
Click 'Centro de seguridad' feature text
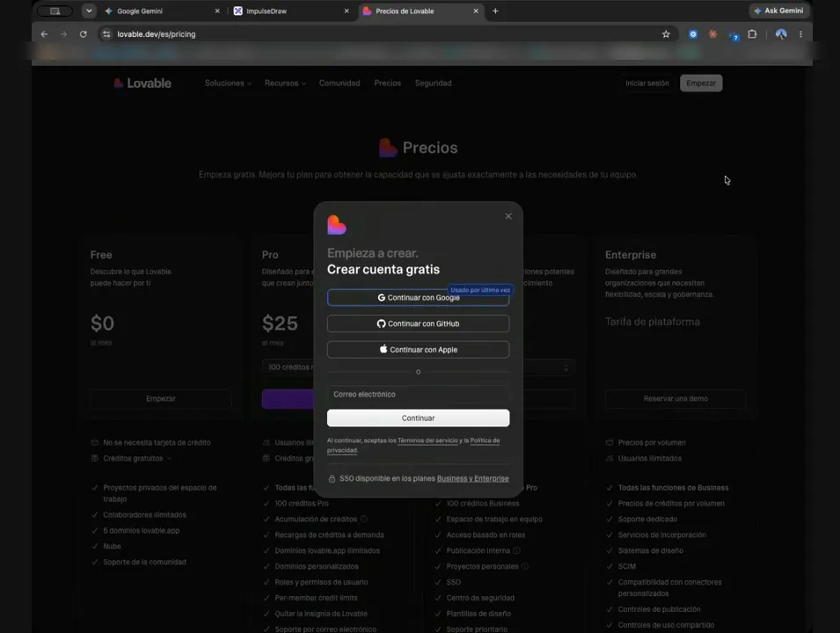pyautogui.click(x=480, y=598)
